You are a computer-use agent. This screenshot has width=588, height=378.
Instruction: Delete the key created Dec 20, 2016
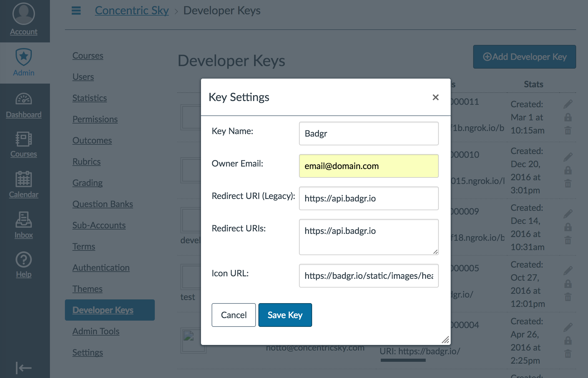click(568, 183)
